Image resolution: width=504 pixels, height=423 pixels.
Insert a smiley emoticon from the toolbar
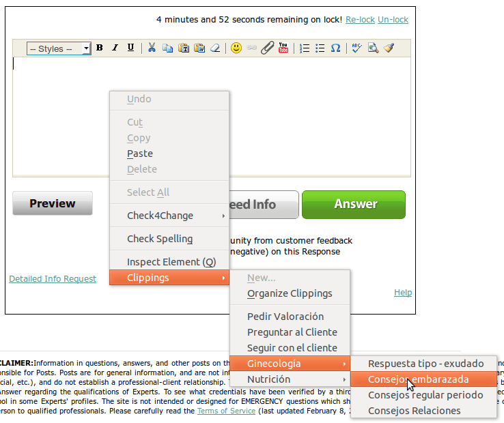point(236,48)
